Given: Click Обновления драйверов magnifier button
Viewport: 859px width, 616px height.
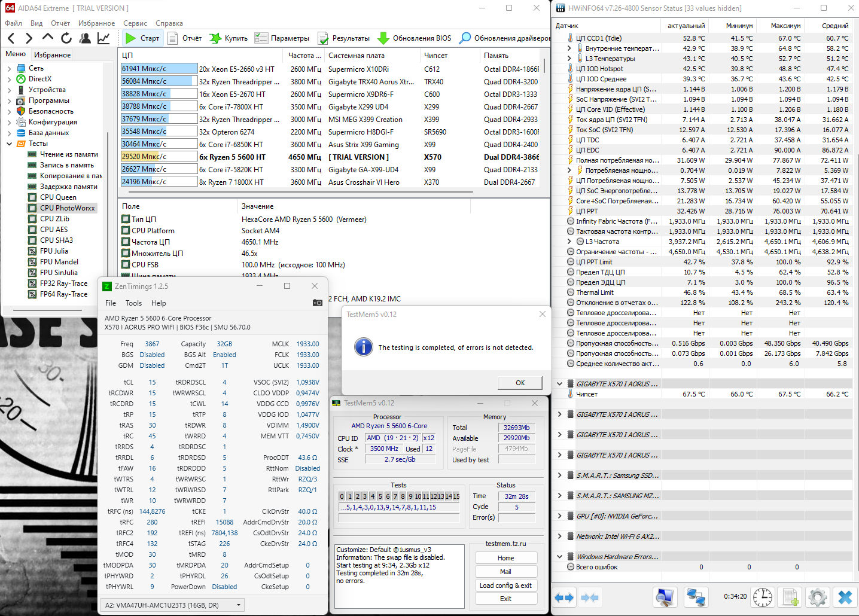Looking at the screenshot, I should 504,38.
